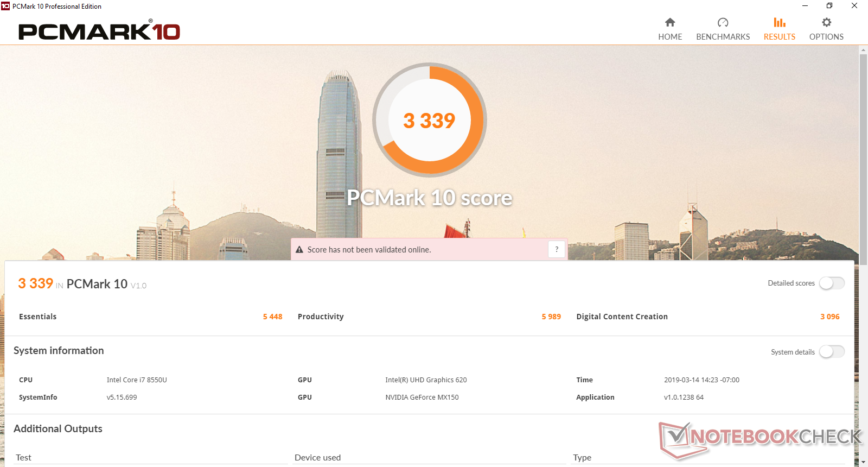This screenshot has height=467, width=868.
Task: Click the Benchmarks gauge icon
Action: 723,22
